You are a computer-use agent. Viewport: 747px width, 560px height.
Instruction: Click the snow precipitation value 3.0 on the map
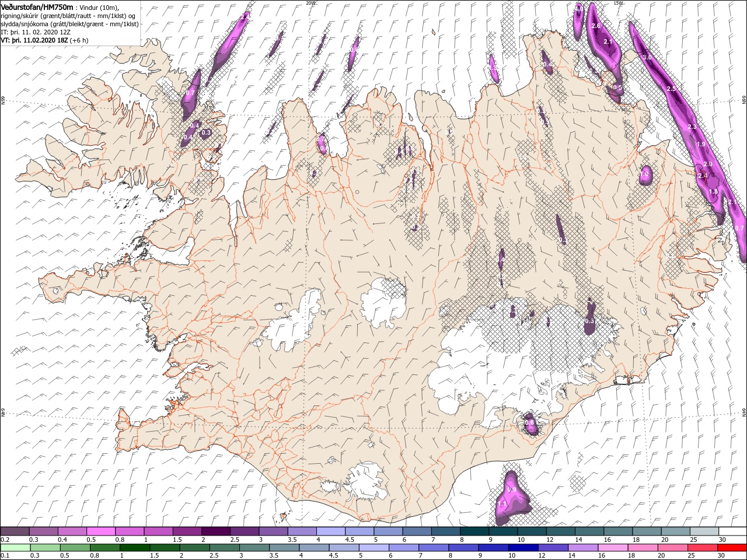[647, 58]
